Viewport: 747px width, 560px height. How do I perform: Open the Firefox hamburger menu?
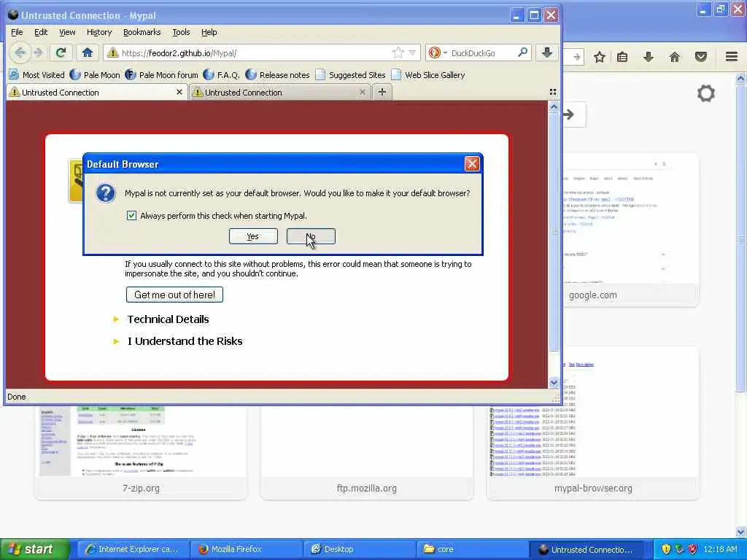pyautogui.click(x=732, y=57)
